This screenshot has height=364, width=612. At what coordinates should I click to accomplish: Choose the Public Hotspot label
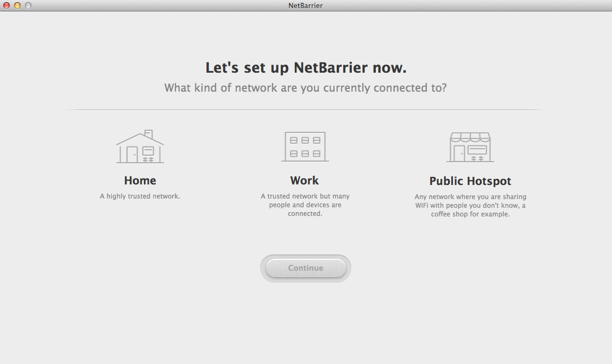click(470, 181)
